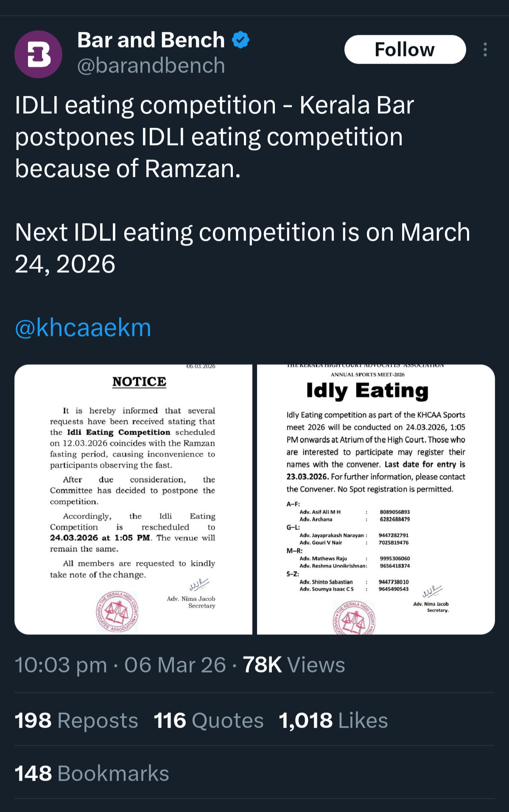Click the 148 Bookmarks count

(92, 773)
